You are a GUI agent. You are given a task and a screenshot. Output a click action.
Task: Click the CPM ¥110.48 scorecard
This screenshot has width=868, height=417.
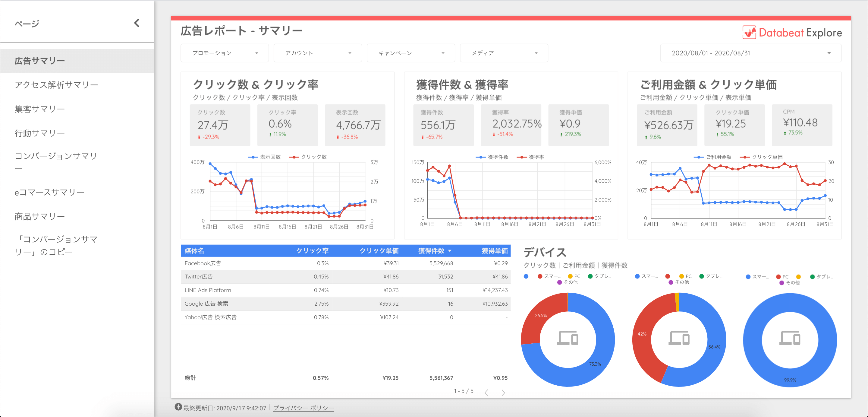tap(802, 125)
